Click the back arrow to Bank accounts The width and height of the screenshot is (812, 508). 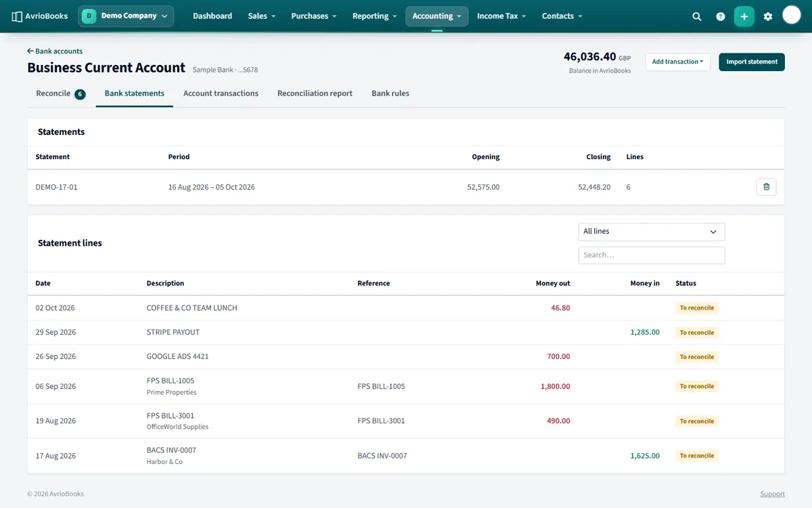(30, 51)
